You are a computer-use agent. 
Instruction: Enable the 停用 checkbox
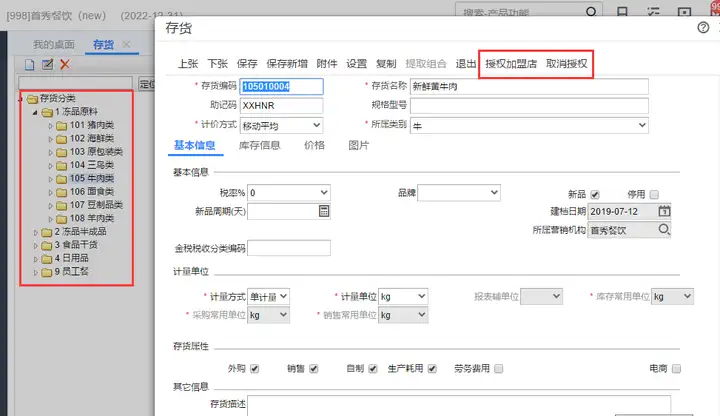(654, 195)
